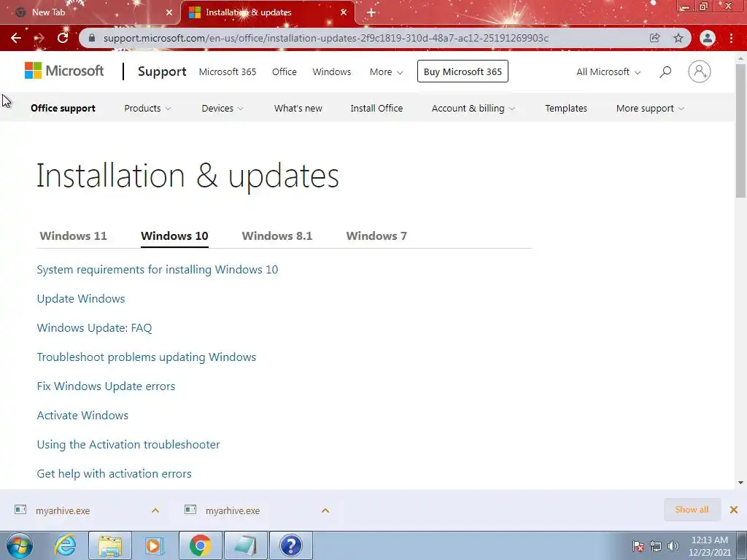This screenshot has height=560, width=747.
Task: Expand the More menu in top navigation
Action: point(387,72)
